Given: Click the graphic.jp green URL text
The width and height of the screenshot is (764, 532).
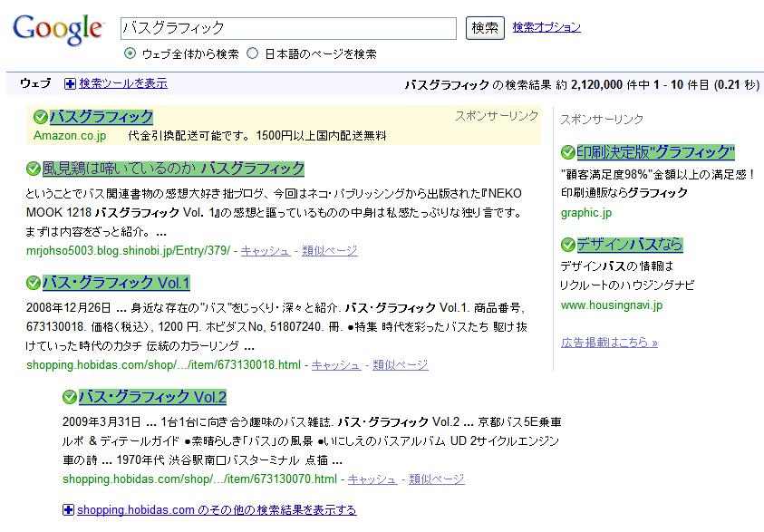Looking at the screenshot, I should pyautogui.click(x=586, y=213).
